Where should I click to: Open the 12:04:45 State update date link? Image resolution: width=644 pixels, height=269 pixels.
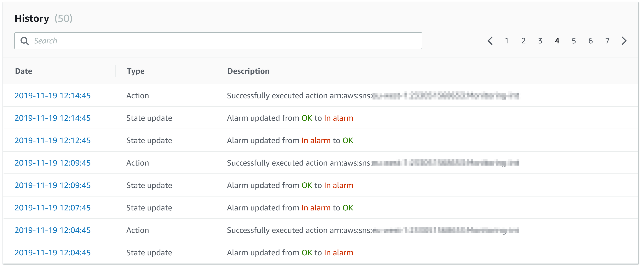[53, 252]
